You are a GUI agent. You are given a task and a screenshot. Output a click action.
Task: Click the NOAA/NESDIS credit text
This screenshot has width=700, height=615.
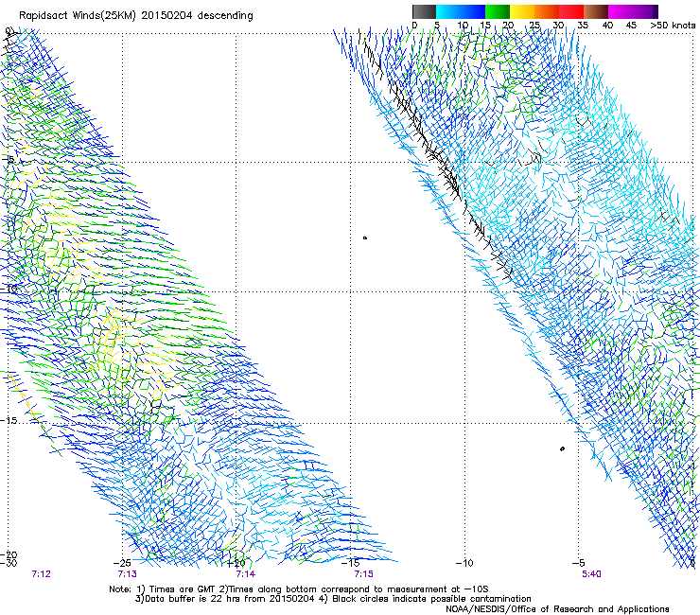pos(557,609)
